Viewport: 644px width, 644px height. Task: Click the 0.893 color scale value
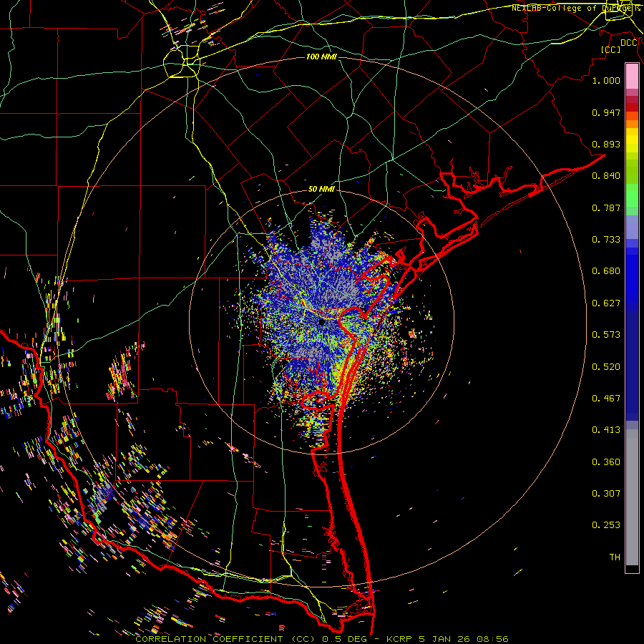[x=606, y=144]
